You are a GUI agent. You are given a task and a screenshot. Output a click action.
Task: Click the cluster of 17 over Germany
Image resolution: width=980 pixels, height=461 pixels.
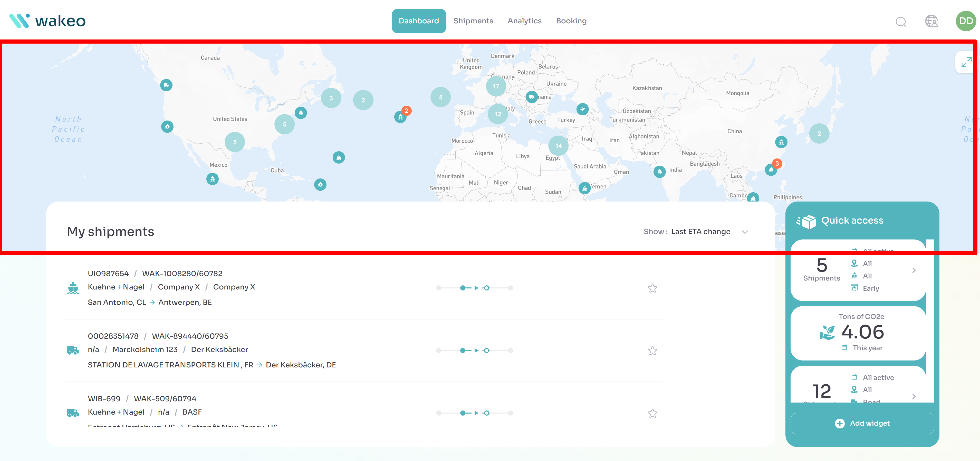coord(496,86)
